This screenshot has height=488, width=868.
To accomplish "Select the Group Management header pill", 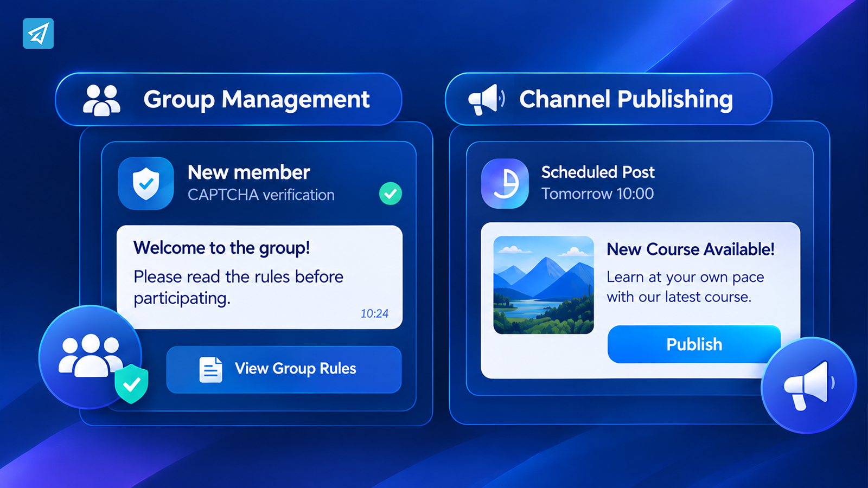I will pos(228,99).
